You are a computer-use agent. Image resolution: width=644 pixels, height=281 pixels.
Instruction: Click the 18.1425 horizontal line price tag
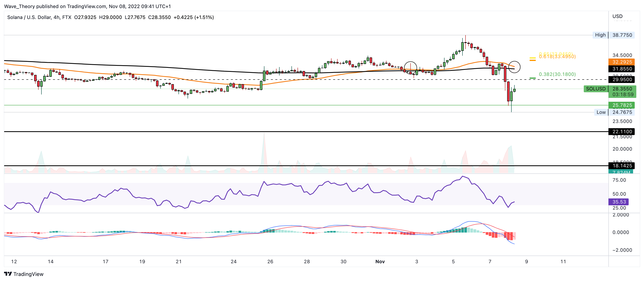[x=622, y=166]
